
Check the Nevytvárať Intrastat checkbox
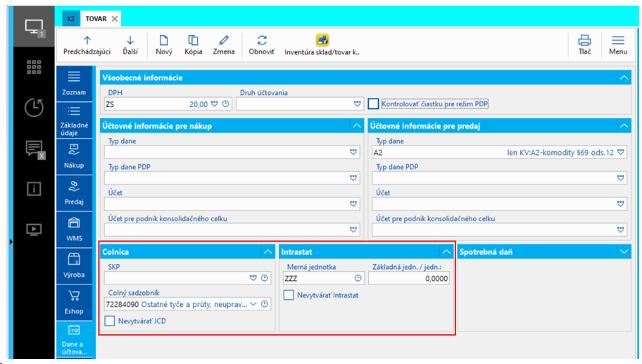point(289,295)
